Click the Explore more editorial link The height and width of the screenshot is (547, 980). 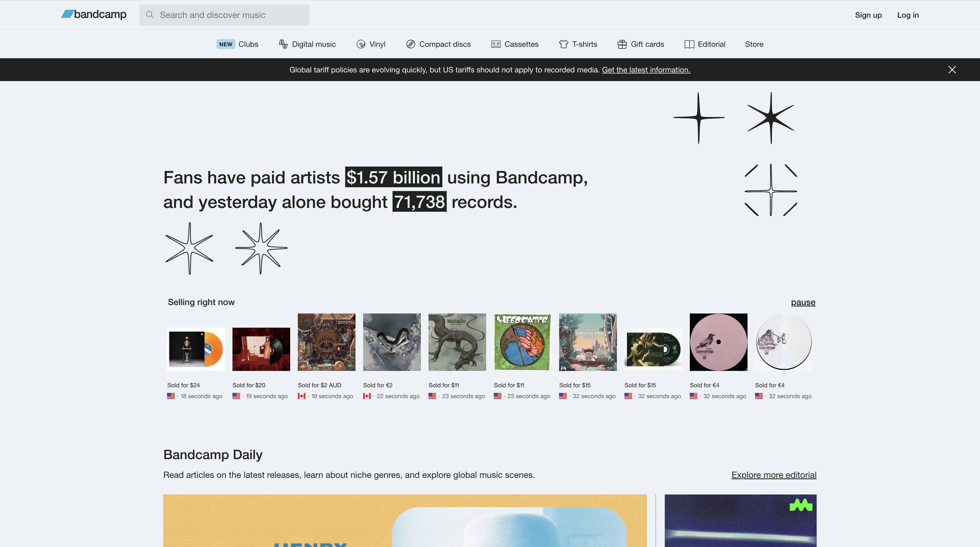(x=774, y=475)
